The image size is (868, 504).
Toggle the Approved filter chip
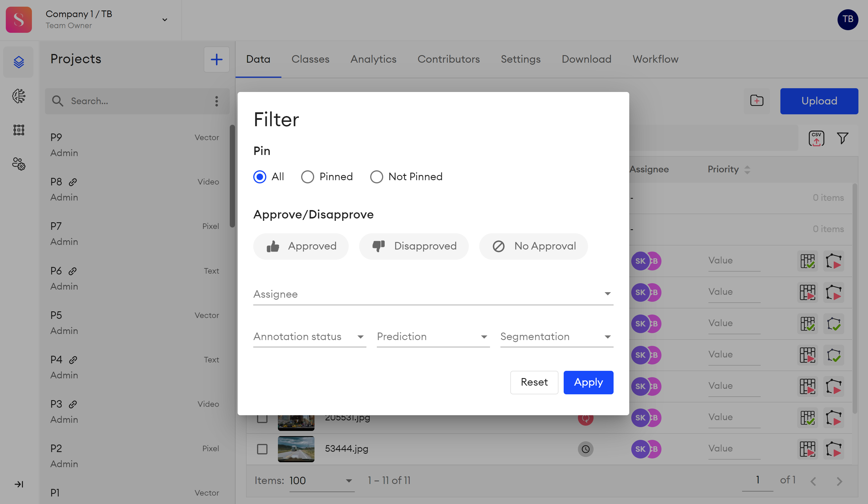click(x=301, y=246)
